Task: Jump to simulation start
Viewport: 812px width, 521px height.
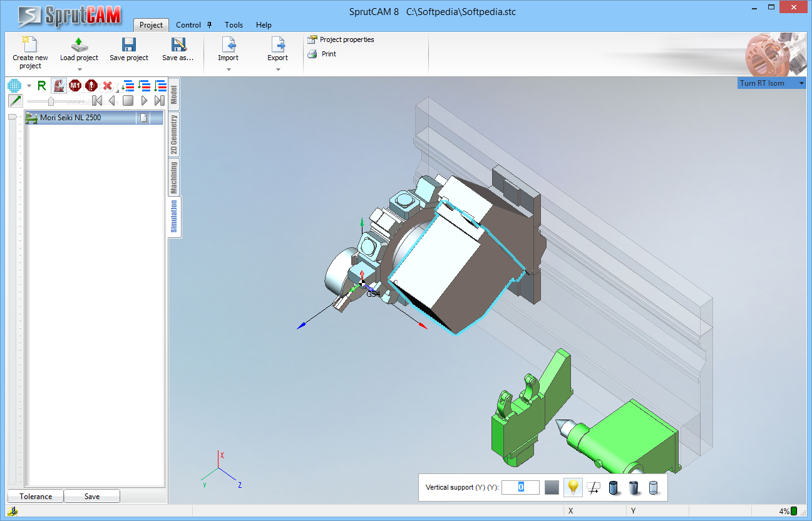Action: (x=97, y=101)
